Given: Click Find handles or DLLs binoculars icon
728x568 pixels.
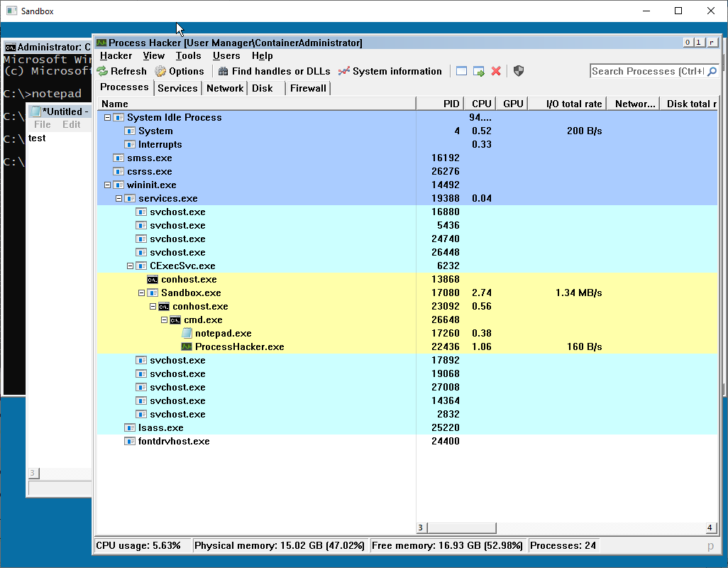Looking at the screenshot, I should 224,72.
